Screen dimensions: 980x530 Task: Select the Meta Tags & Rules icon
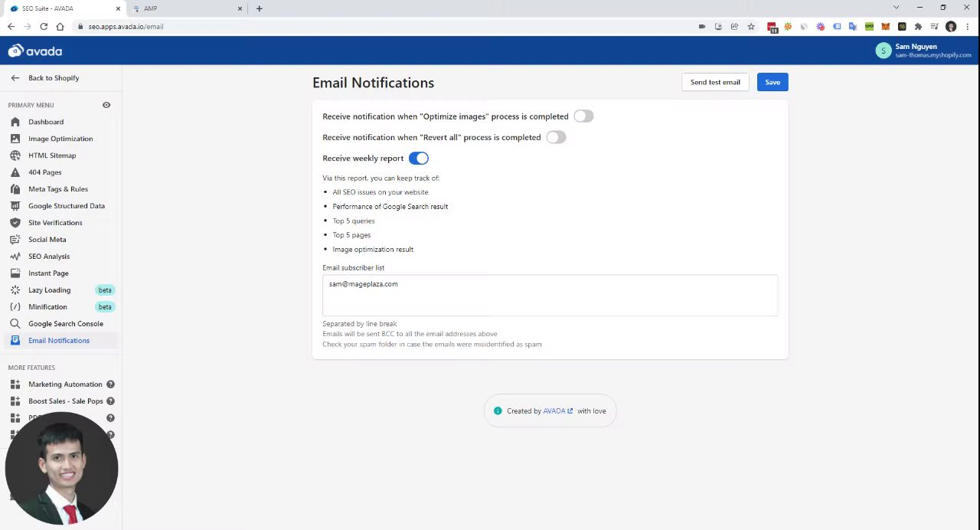coord(15,189)
